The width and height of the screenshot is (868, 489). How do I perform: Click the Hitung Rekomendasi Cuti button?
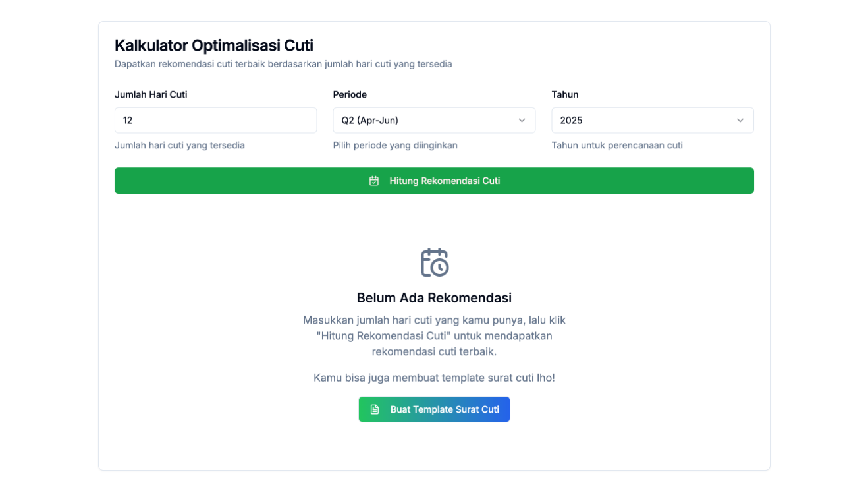coord(434,181)
